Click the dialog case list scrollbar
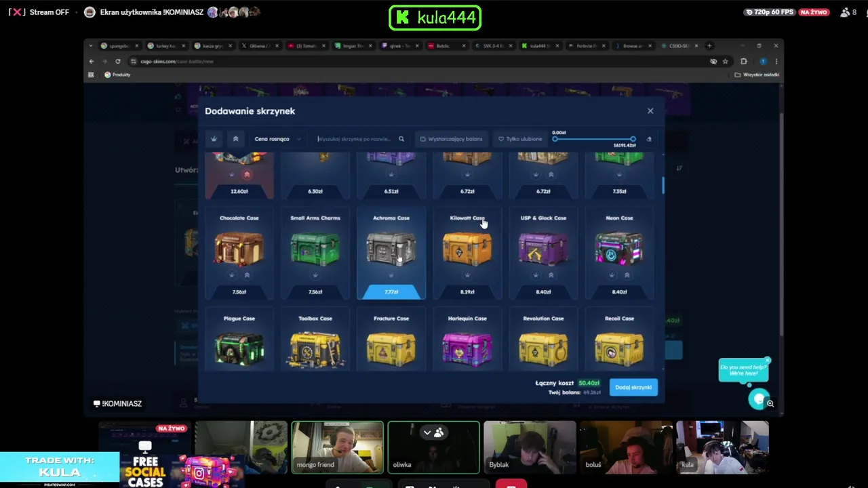The height and width of the screenshot is (488, 868). (663, 186)
